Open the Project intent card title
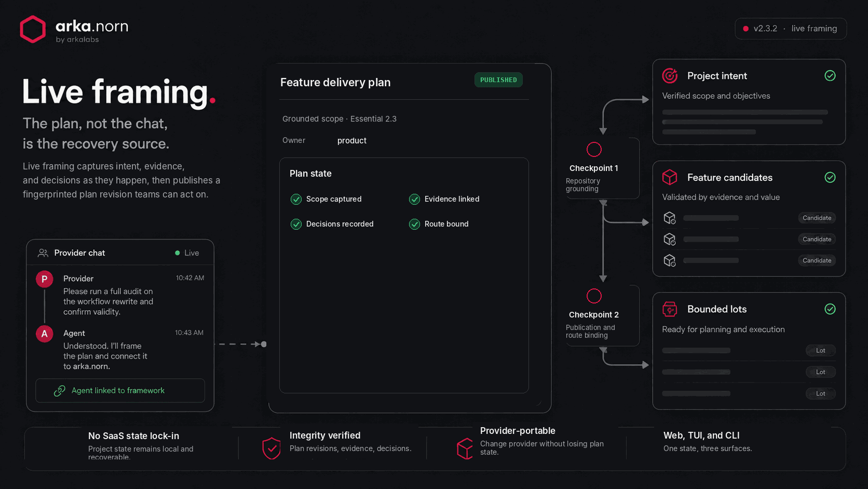 (717, 76)
